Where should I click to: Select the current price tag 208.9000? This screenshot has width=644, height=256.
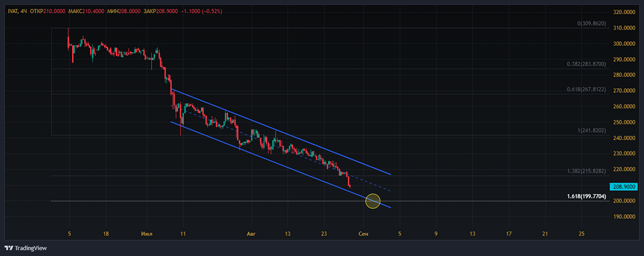tap(623, 186)
